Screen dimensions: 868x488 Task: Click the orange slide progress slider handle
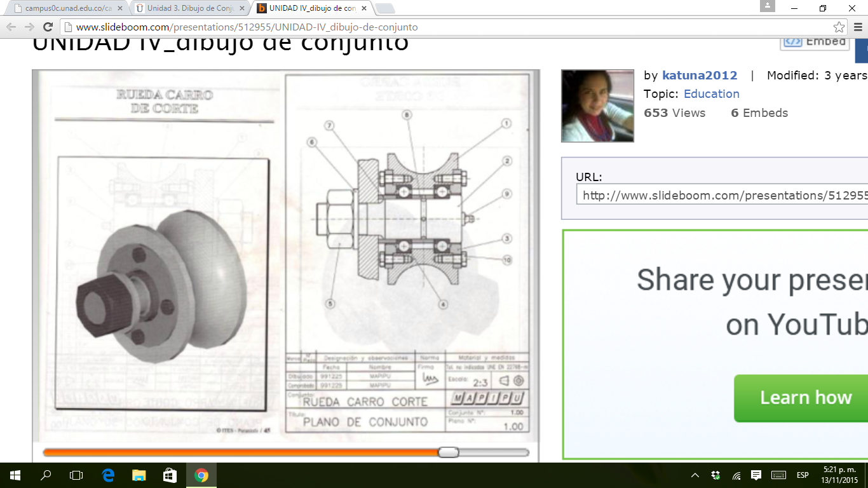449,452
